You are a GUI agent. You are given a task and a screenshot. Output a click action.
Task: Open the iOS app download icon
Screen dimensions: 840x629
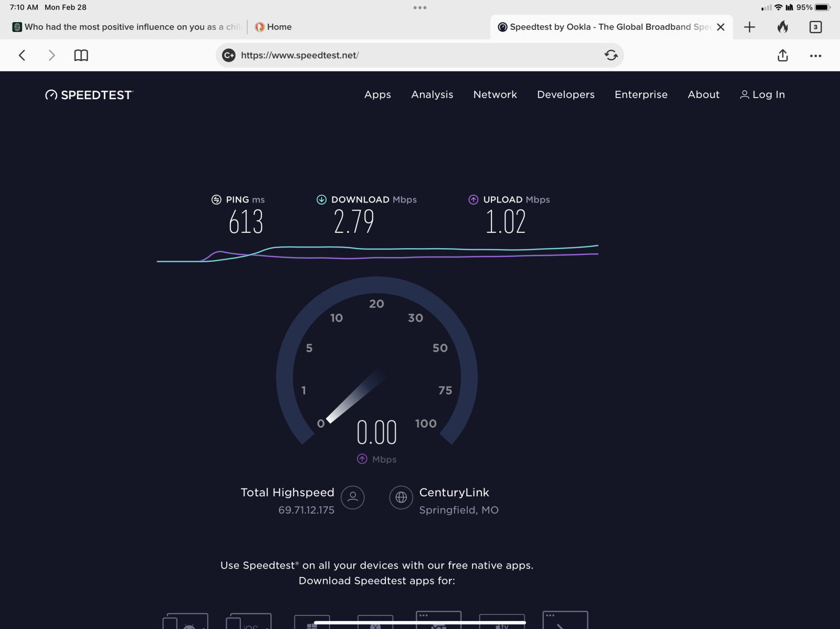click(248, 621)
